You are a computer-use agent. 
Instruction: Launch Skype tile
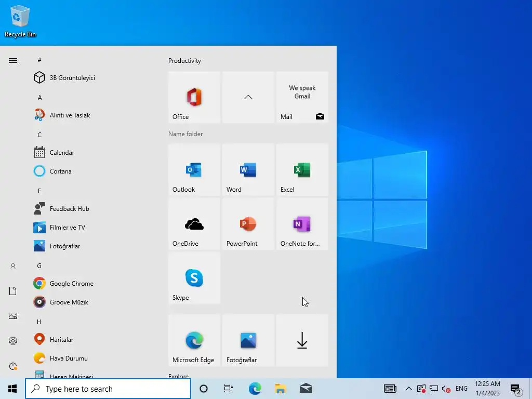194,278
